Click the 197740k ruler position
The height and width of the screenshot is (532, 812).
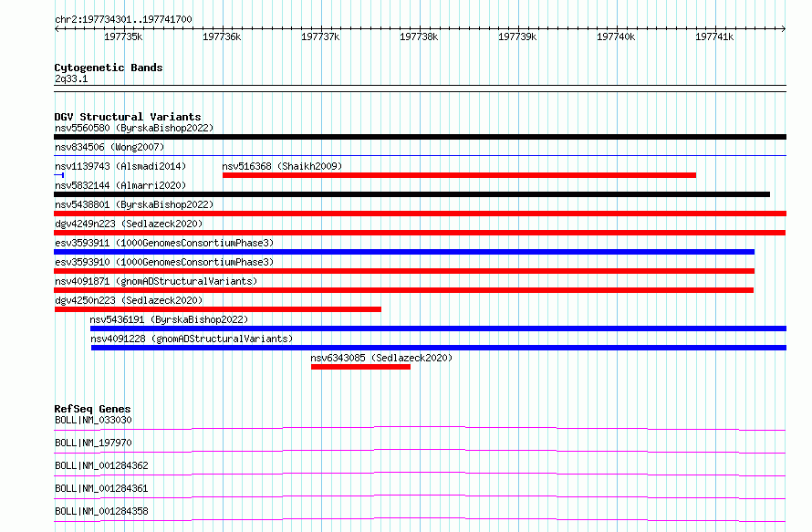pos(616,37)
